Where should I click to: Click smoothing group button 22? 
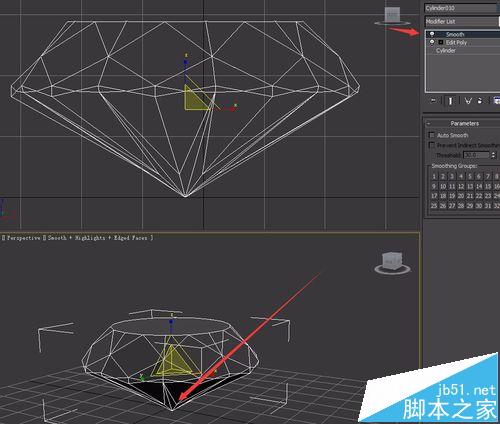[479, 196]
